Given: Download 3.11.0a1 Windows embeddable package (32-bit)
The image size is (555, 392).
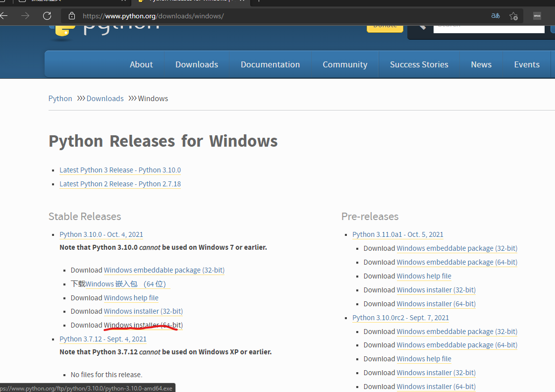Looking at the screenshot, I should coord(457,248).
